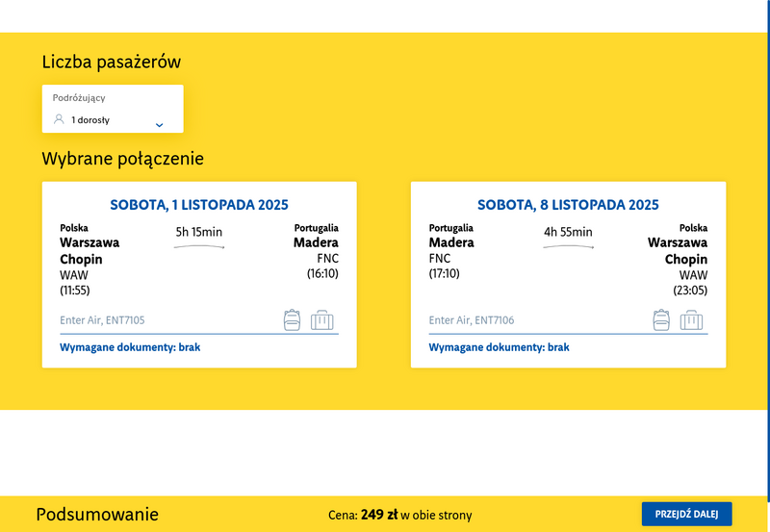The width and height of the screenshot is (770, 532).
Task: Select the 'Sobota, 8 listopada 2025' date header
Action: coord(568,205)
